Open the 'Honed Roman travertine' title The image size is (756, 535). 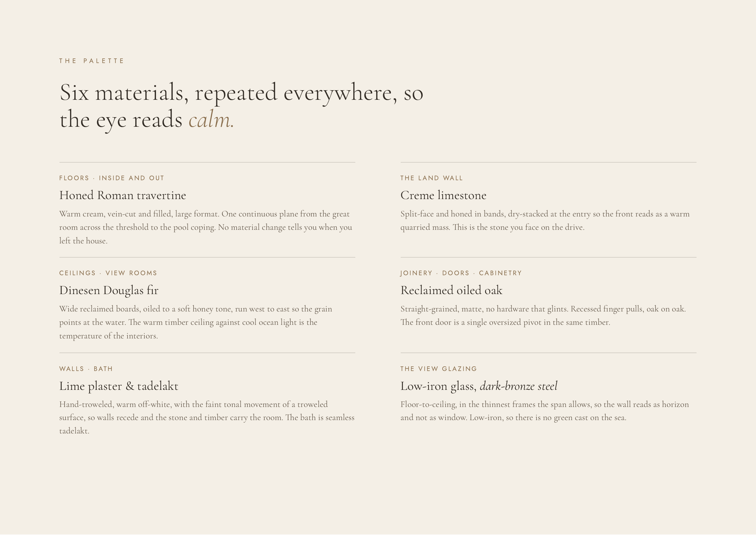(122, 195)
